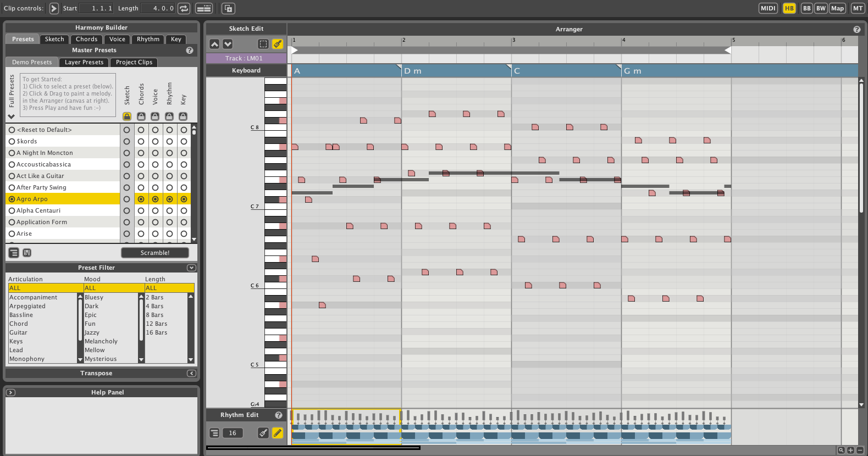This screenshot has height=456, width=868.
Task: Open the Project Clips tab
Action: coord(134,62)
